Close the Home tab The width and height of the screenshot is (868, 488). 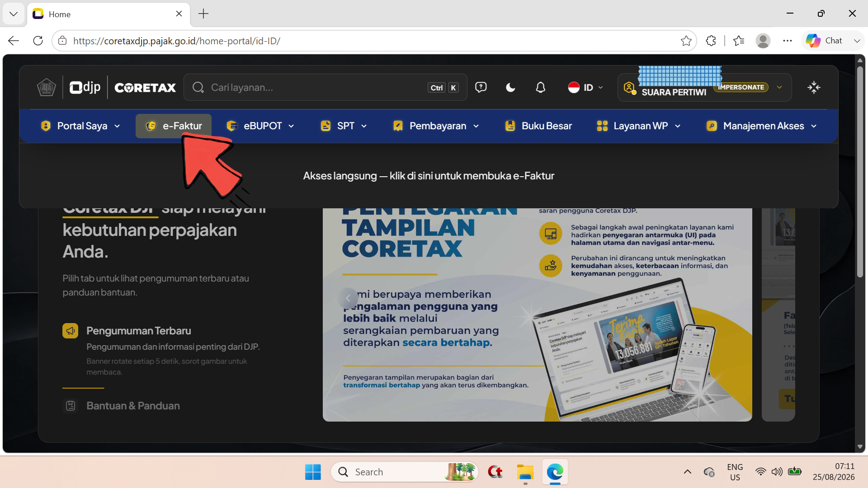pyautogui.click(x=179, y=14)
